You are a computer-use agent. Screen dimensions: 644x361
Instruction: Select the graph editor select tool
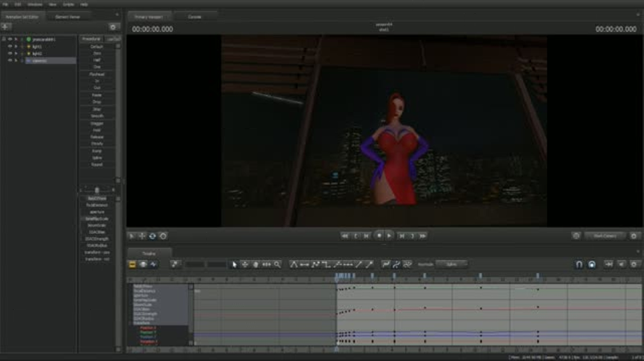235,264
